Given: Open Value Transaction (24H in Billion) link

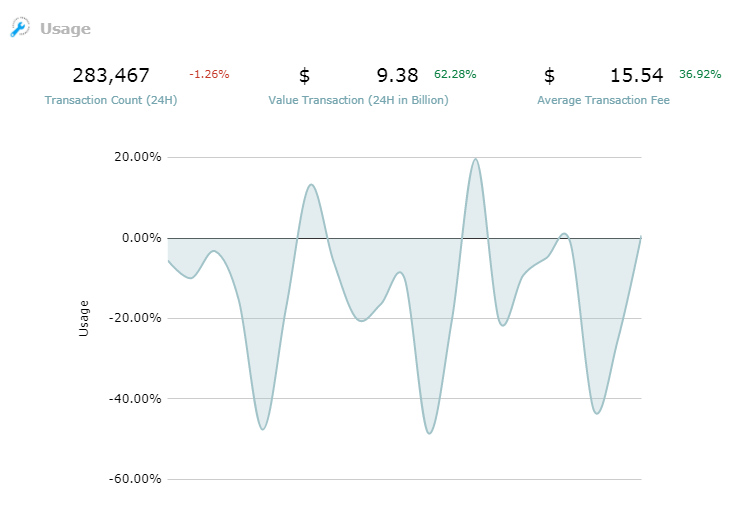Looking at the screenshot, I should (358, 100).
